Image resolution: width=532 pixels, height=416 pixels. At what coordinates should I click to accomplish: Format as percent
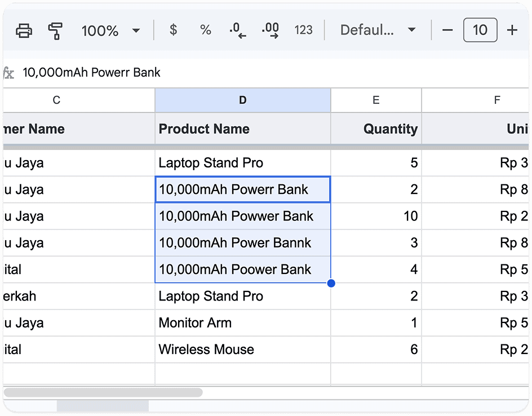coord(206,30)
